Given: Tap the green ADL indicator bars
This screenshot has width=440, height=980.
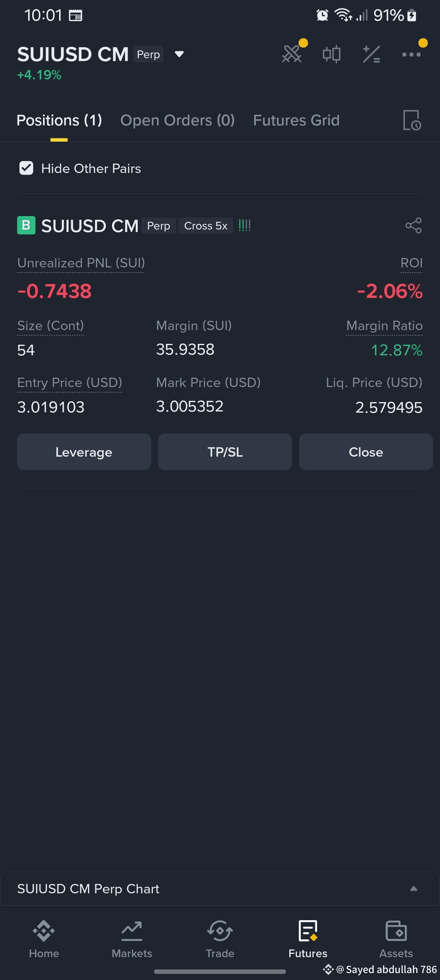Looking at the screenshot, I should (244, 225).
